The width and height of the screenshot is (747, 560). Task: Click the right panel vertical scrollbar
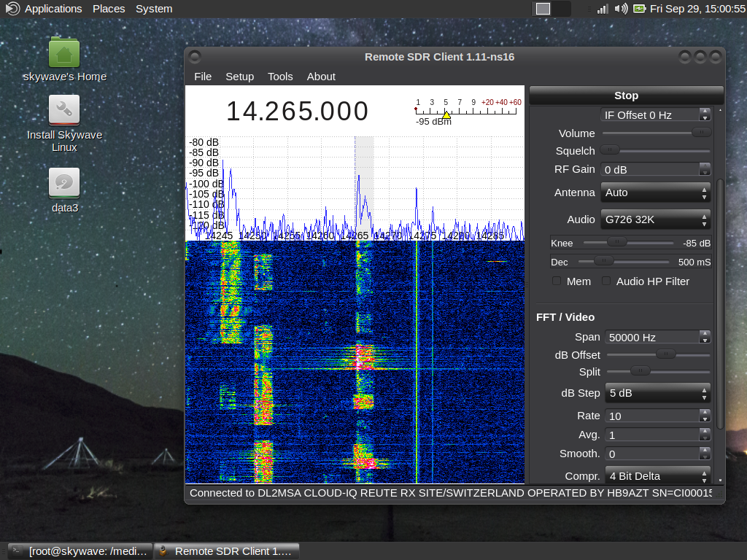[x=720, y=305]
